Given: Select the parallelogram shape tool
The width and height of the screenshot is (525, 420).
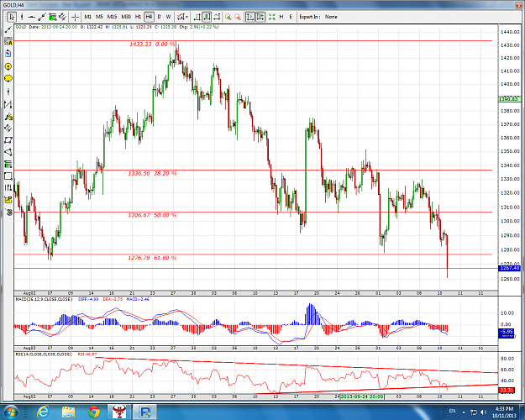Looking at the screenshot, I should [8, 140].
